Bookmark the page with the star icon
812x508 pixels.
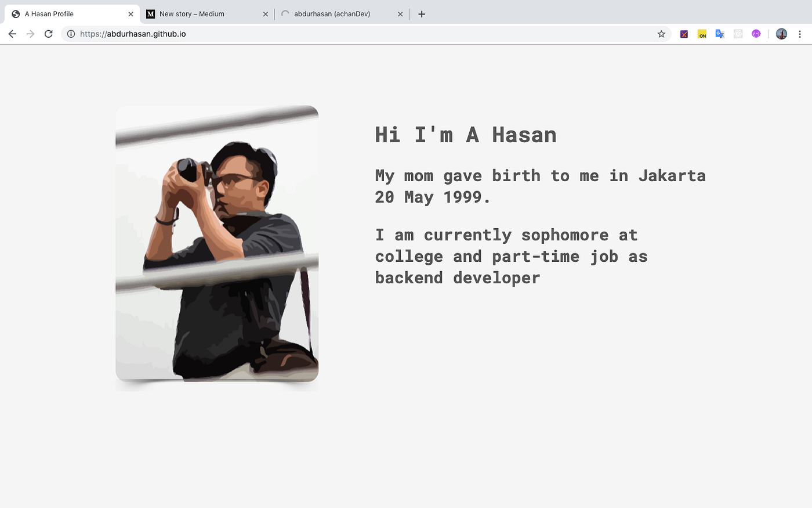pos(661,34)
